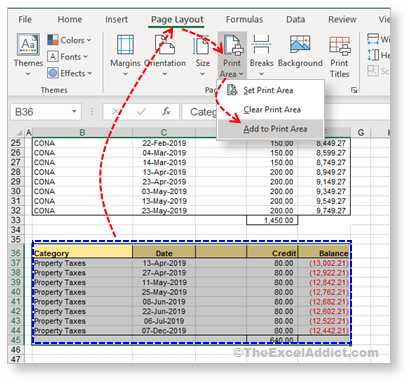This screenshot has width=411, height=384.
Task: Click the CONA cell in row 25
Action: [x=83, y=143]
